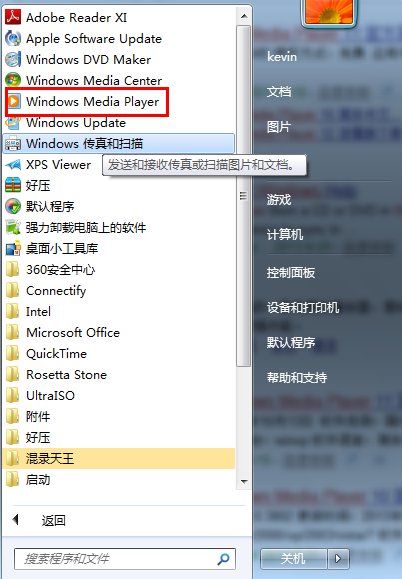
Task: Open 桌面小工具库 icon
Action: [x=13, y=249]
